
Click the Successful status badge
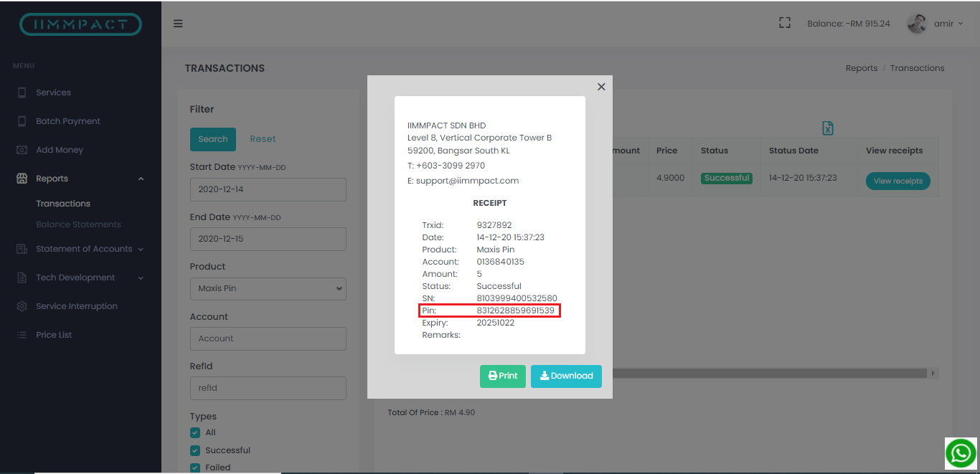(727, 178)
